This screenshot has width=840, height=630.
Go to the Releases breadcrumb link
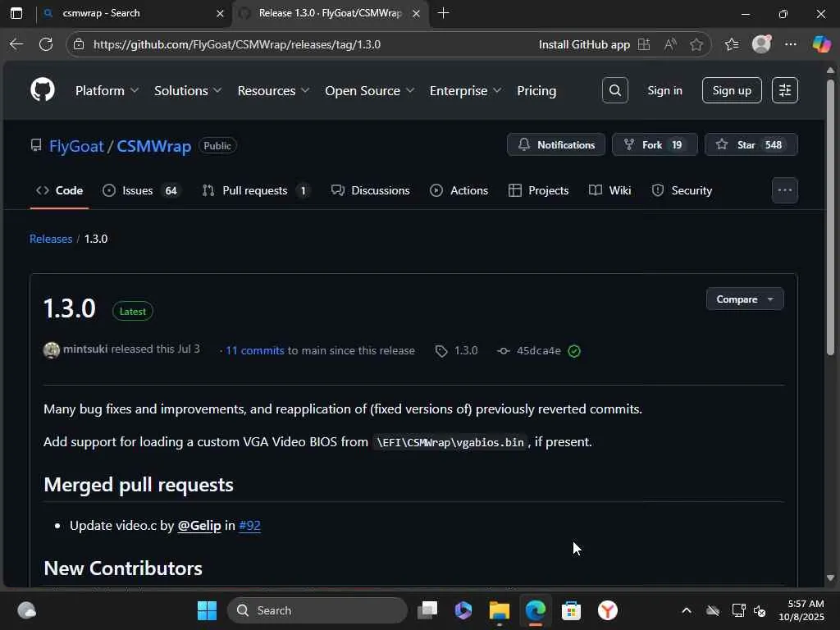point(51,239)
